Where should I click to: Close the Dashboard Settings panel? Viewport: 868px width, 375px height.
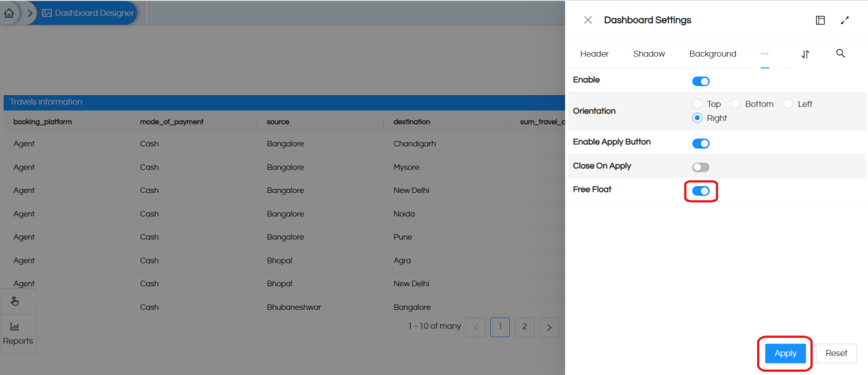point(588,21)
